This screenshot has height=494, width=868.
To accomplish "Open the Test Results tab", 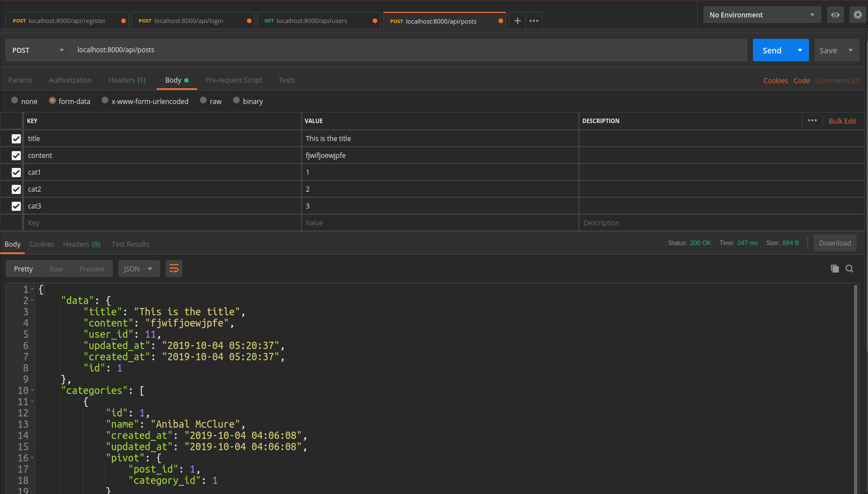I will (x=130, y=244).
